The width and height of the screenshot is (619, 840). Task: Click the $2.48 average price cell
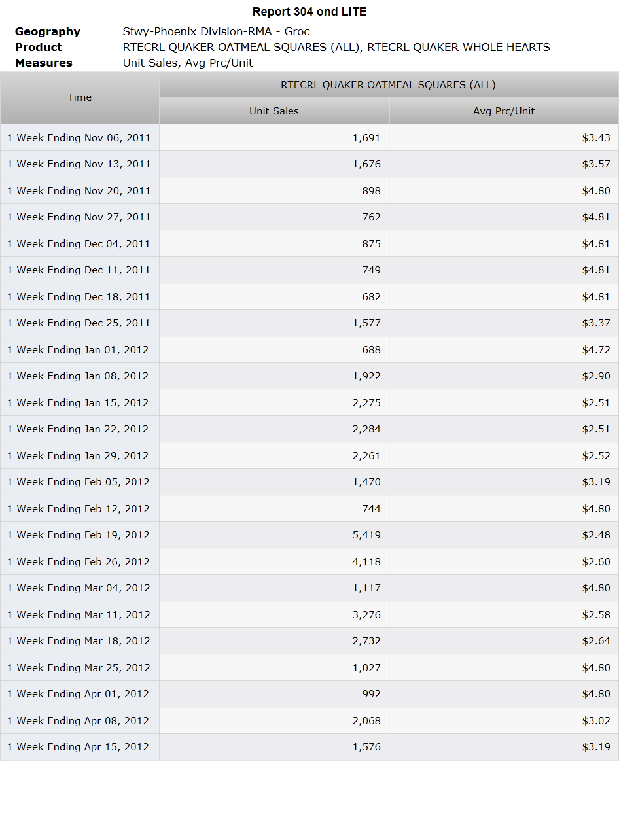coord(504,535)
